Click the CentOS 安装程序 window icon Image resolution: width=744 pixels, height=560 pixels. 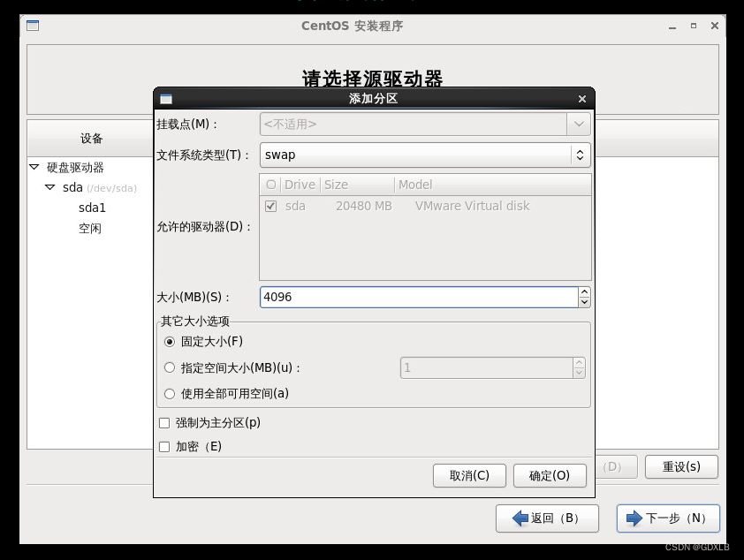pos(32,26)
